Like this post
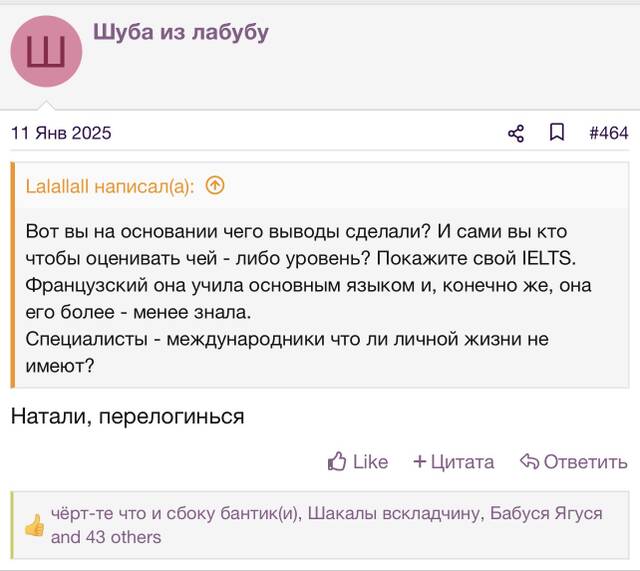Viewport: 640px width, 571px height. tap(358, 462)
